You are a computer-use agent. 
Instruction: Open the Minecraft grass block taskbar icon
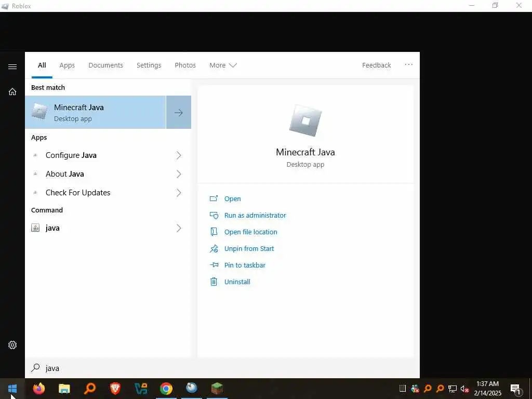tap(217, 388)
